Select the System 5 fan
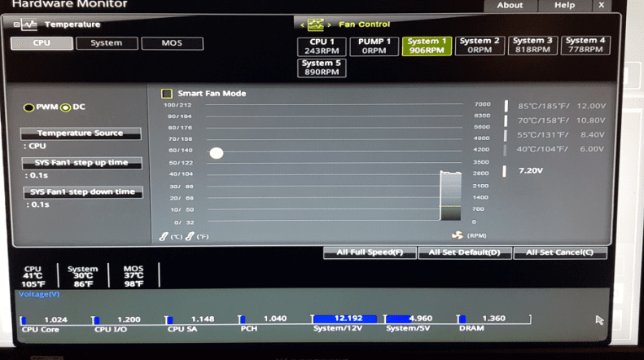 [322, 68]
